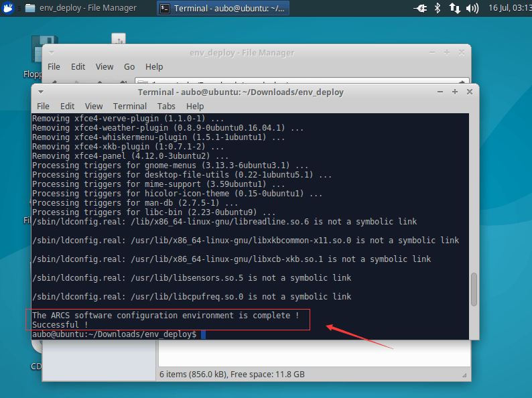Click the Bluetooth tray icon
This screenshot has height=398, width=532.
[x=438, y=8]
